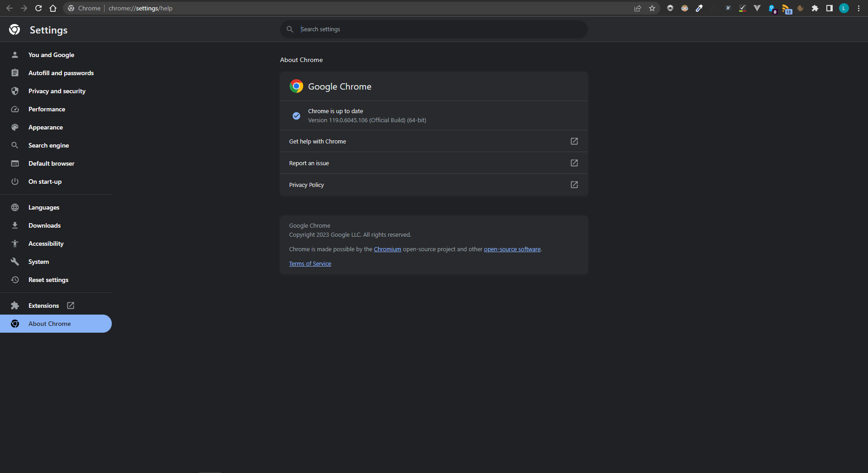Screen dimensions: 868x473
Task: Open the cookie manager extension icon
Action: click(x=801, y=8)
